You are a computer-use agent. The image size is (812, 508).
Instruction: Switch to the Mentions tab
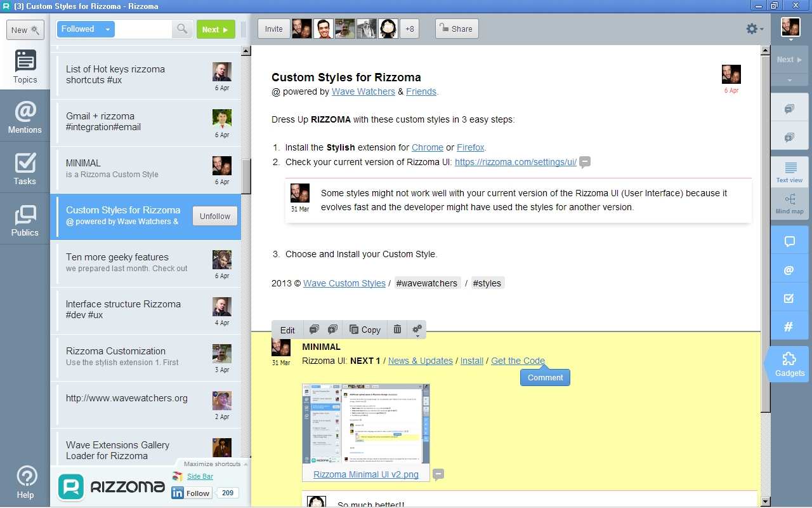click(x=25, y=116)
